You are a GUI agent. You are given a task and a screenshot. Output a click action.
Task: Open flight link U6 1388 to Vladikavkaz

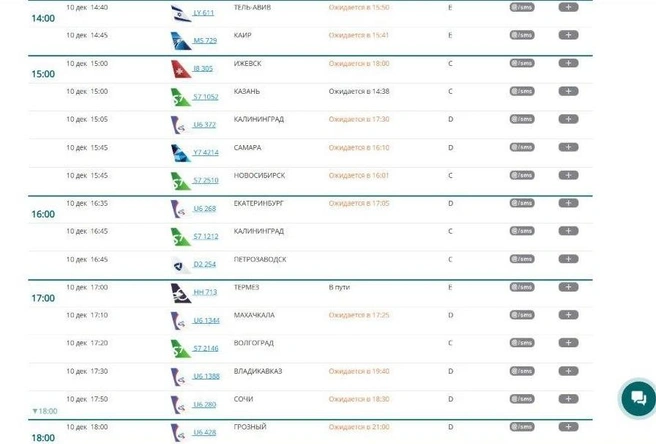coord(206,377)
